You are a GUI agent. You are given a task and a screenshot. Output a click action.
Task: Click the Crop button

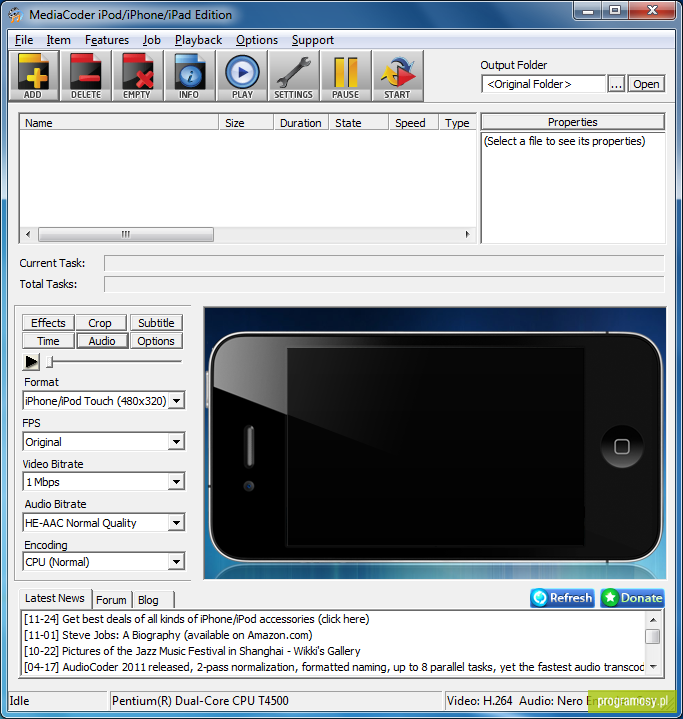pos(101,323)
